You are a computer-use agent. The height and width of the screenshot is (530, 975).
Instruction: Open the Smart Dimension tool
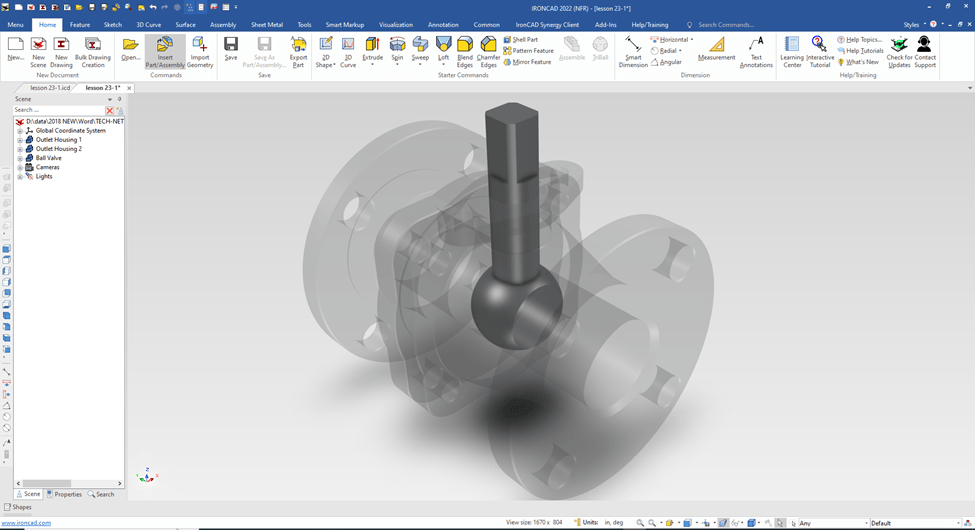point(633,47)
